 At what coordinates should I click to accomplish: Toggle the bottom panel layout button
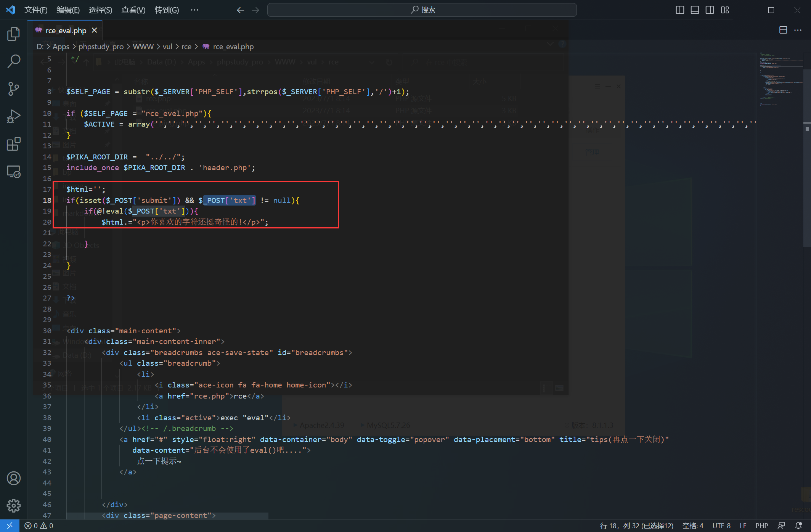(695, 10)
